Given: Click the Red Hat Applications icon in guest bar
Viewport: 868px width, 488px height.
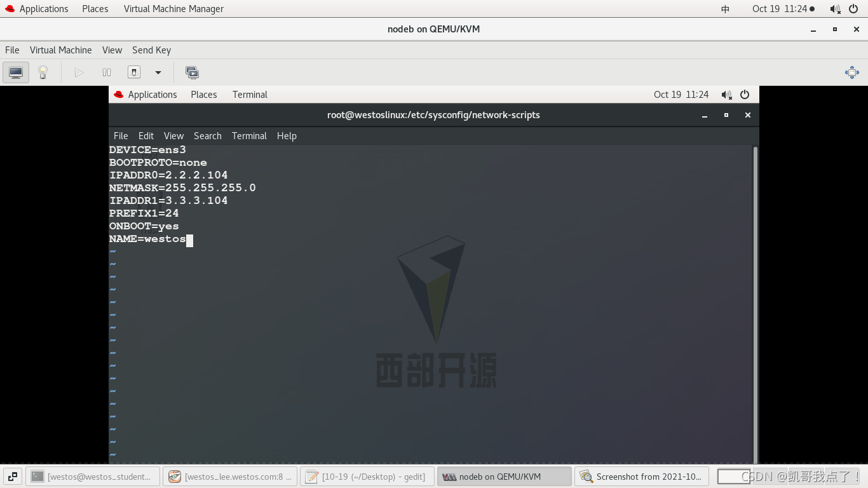Looking at the screenshot, I should 118,94.
